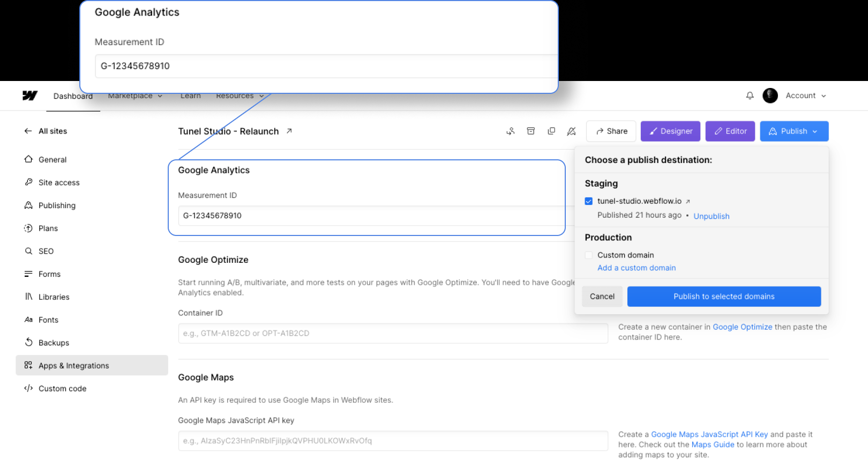Open Google Maps JavaScript API Key link

pos(709,434)
